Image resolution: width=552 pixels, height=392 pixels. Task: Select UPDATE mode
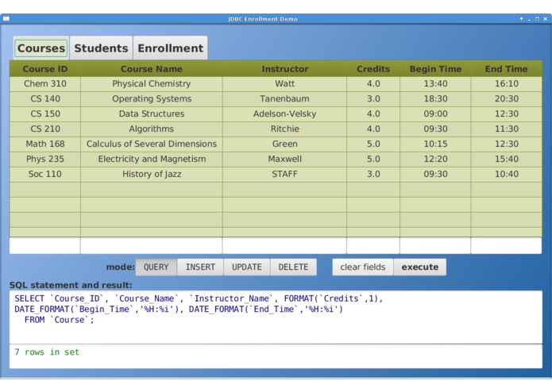[x=247, y=267]
